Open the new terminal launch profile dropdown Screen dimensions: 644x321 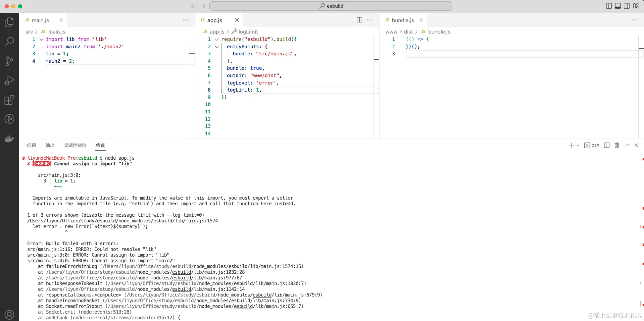578,145
